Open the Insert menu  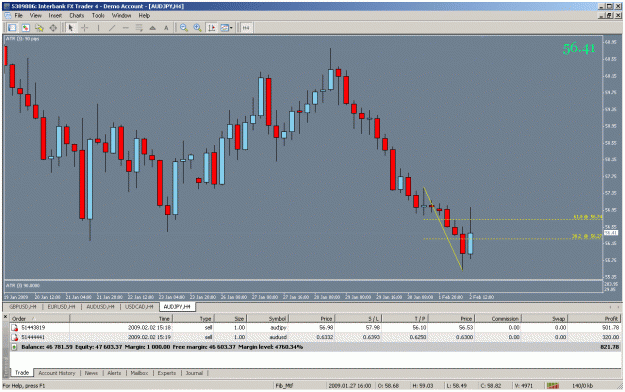55,16
